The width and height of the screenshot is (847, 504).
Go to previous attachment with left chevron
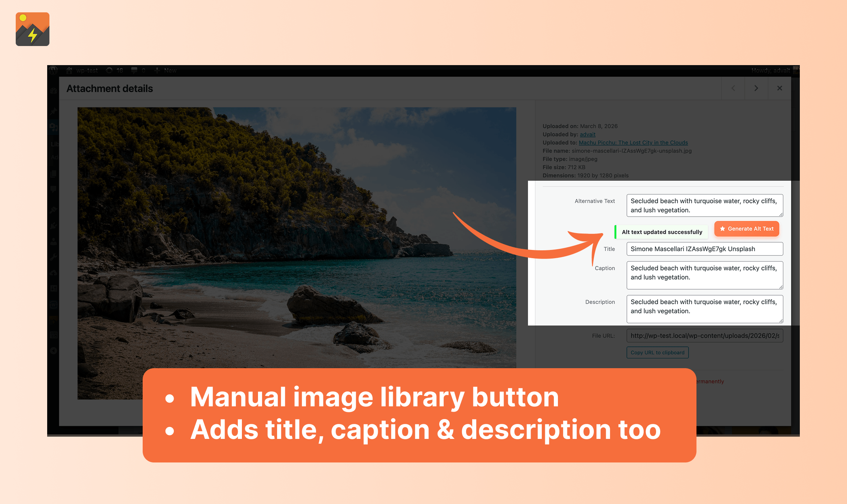(733, 88)
